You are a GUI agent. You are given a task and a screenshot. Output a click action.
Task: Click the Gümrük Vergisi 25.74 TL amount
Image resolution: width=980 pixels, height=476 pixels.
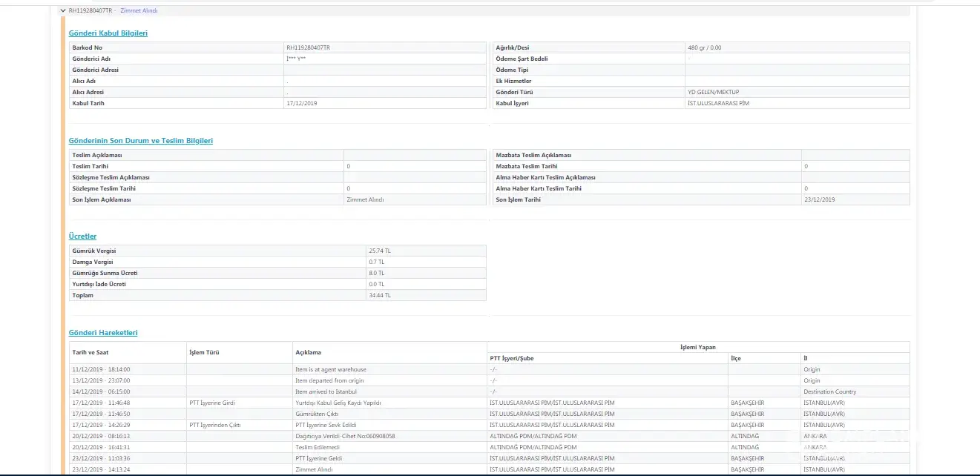(x=380, y=251)
